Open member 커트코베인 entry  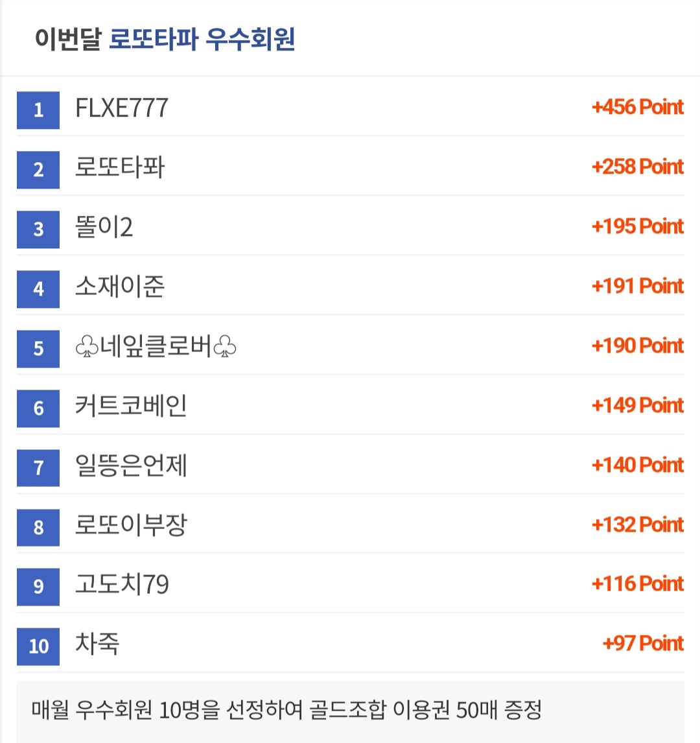pos(131,406)
